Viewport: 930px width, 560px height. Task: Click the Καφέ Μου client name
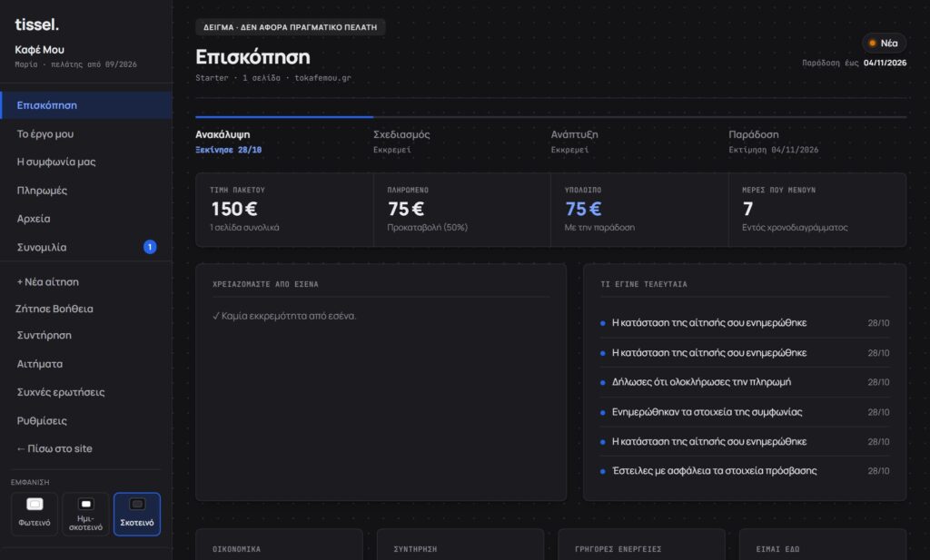pos(40,50)
